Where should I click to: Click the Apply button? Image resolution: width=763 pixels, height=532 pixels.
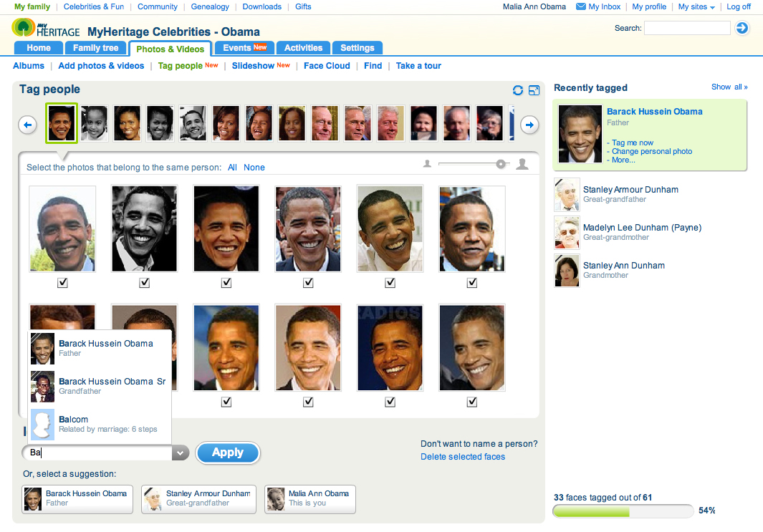tap(228, 453)
